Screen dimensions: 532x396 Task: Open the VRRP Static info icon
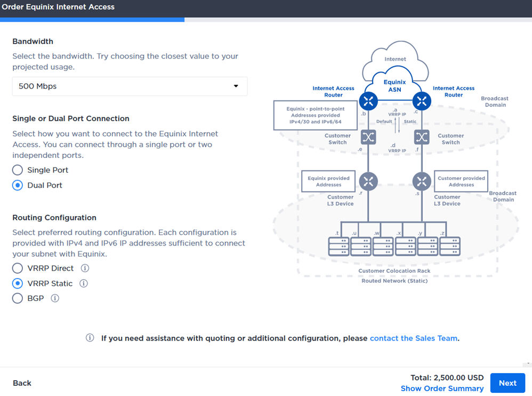coord(84,283)
